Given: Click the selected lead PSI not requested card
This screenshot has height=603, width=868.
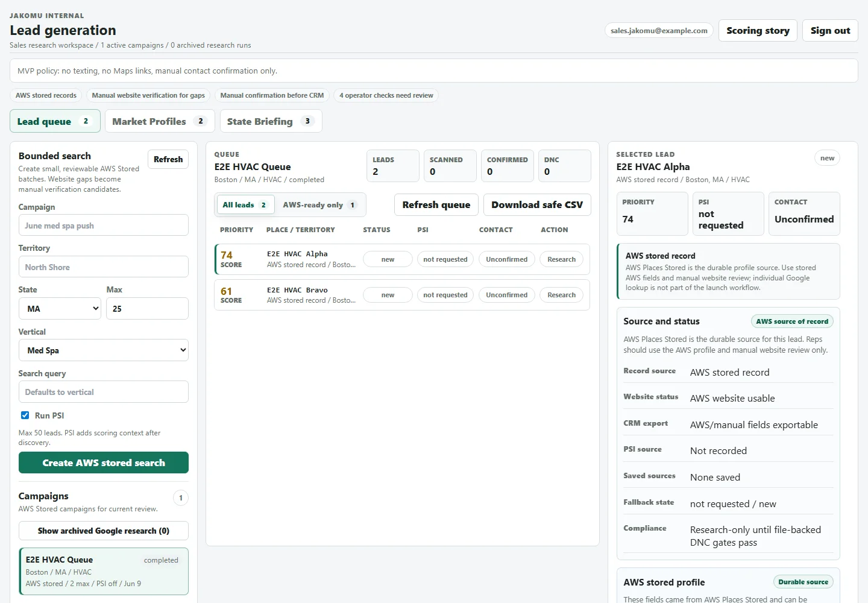Looking at the screenshot, I should point(728,213).
